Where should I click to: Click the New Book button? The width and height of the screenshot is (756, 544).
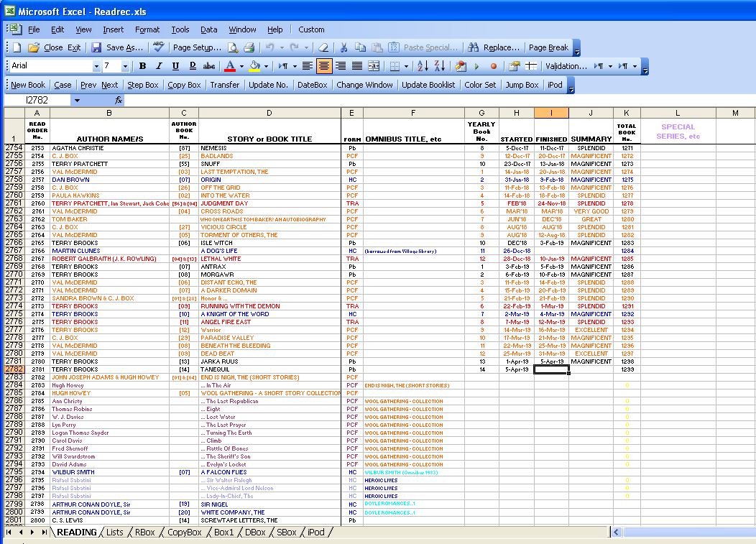[28, 85]
